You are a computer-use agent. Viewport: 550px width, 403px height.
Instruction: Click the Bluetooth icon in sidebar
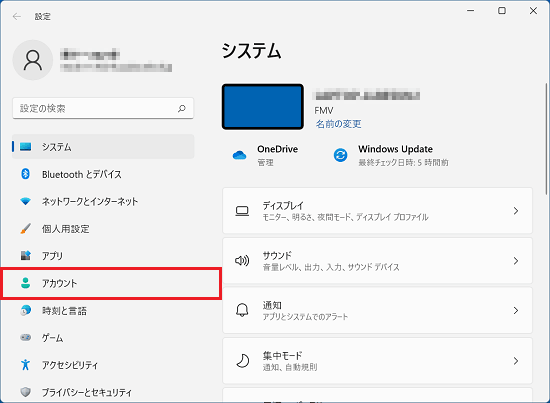pos(25,174)
